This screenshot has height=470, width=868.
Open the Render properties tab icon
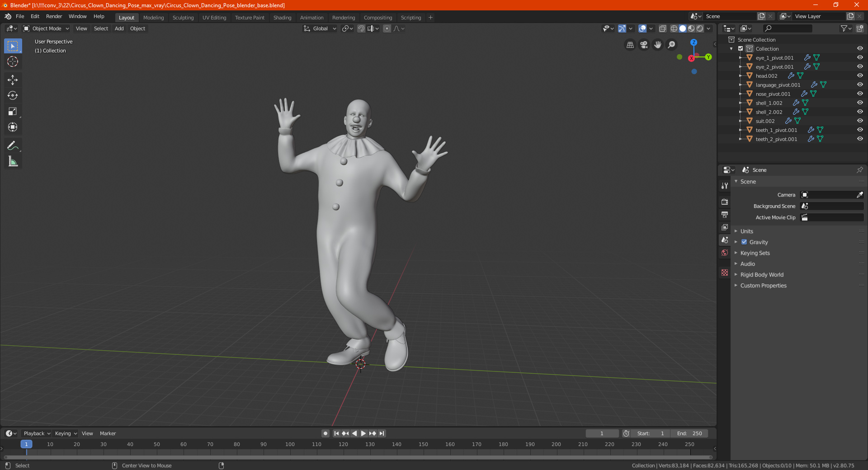click(725, 202)
